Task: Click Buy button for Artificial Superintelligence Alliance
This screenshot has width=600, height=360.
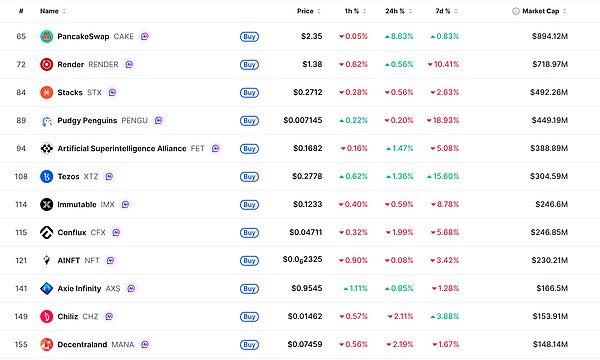Action: click(249, 148)
